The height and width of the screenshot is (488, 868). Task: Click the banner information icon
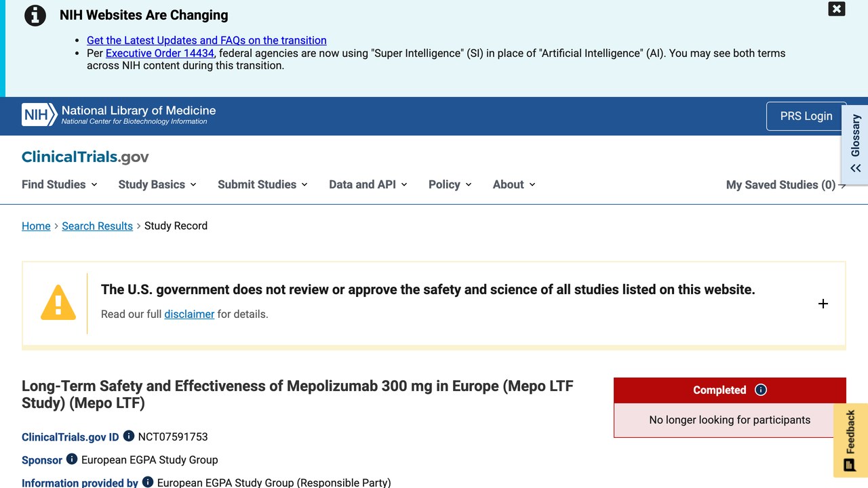pyautogui.click(x=35, y=16)
